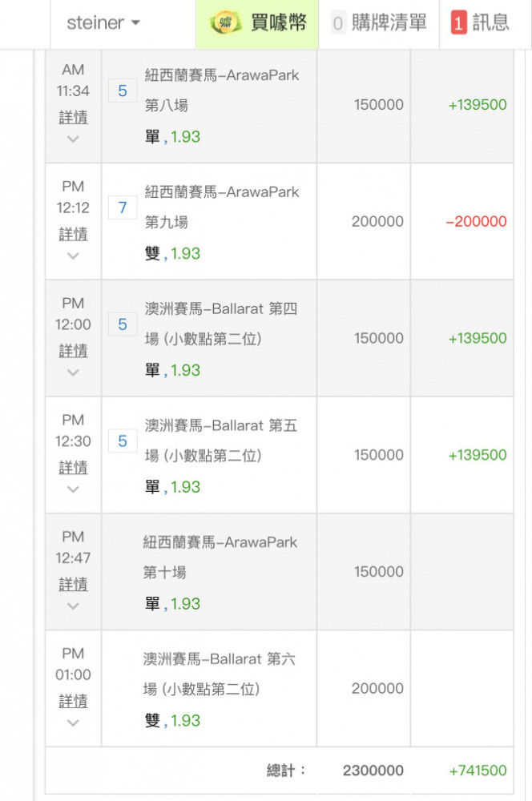Open 詳情 link for PM 12:12 bet
Screen dimensions: 532x801
73,235
